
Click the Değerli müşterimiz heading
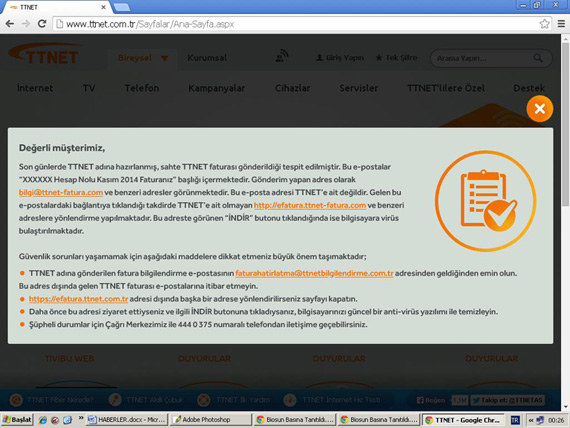62,148
